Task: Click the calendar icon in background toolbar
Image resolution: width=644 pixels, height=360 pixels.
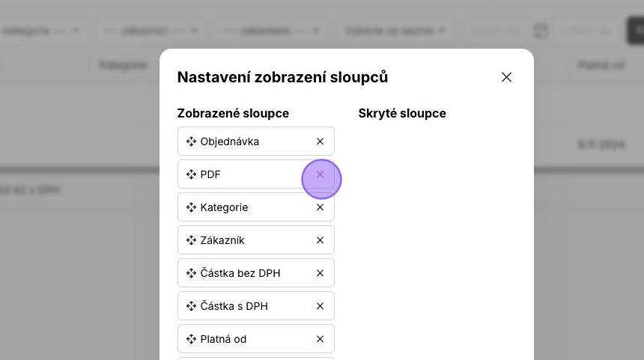Action: [541, 31]
